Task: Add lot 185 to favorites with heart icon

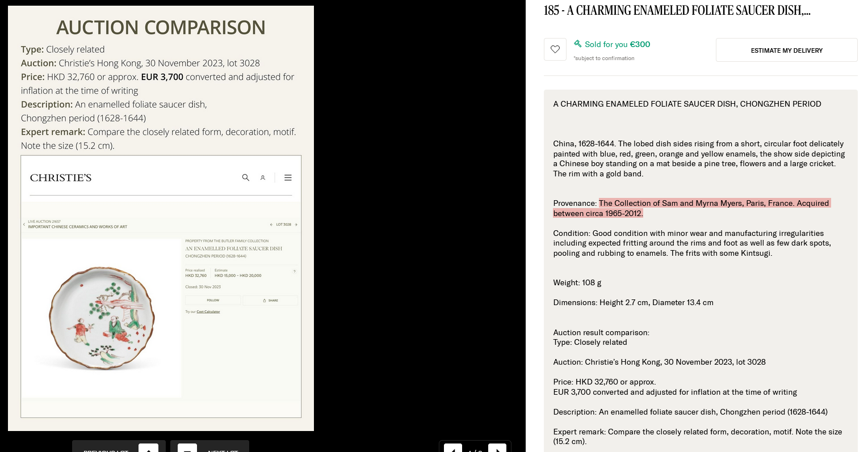Action: [x=555, y=49]
